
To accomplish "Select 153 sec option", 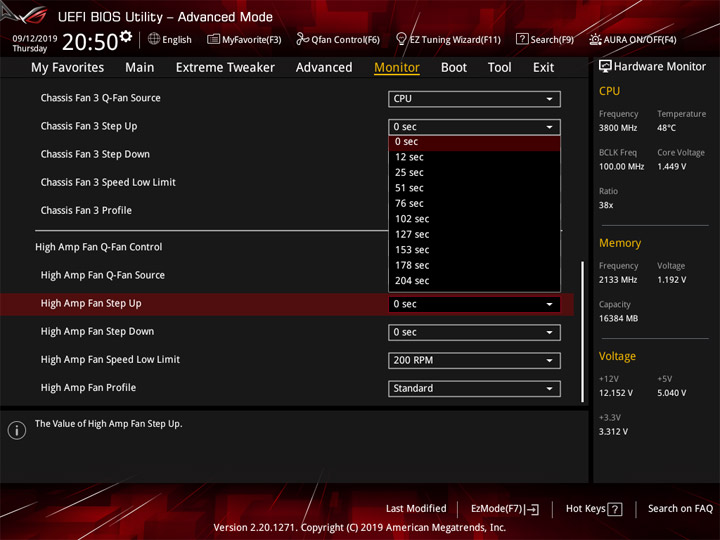I will tap(474, 250).
